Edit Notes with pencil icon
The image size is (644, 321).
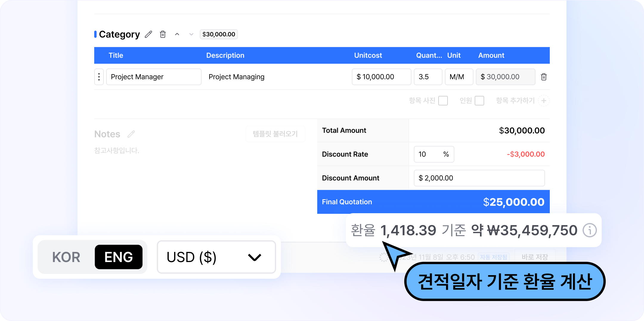tap(131, 134)
